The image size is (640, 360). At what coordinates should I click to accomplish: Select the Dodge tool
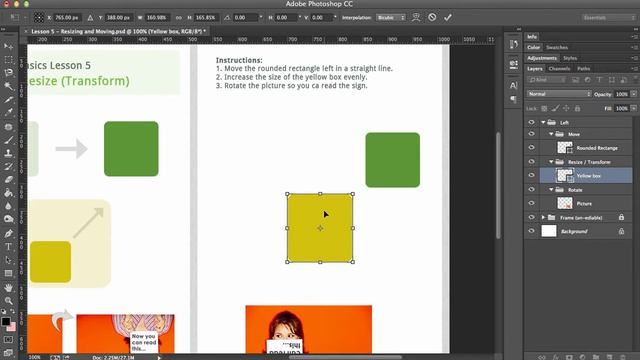8,219
